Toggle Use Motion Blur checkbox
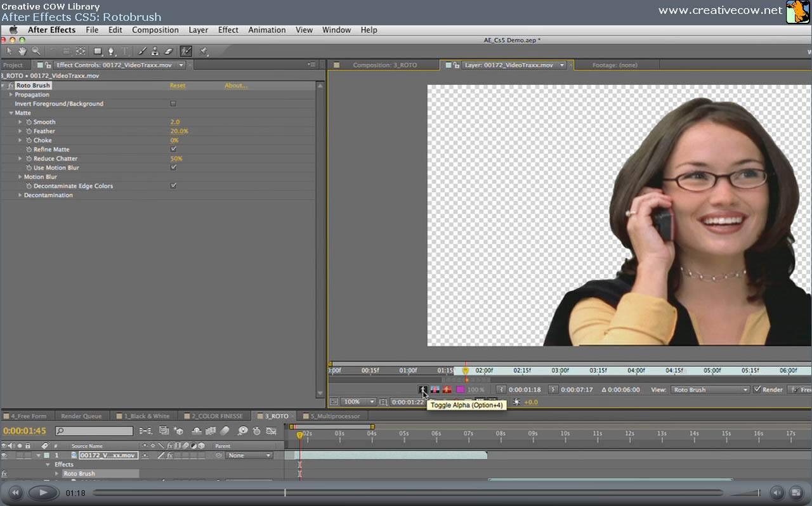 tap(173, 168)
